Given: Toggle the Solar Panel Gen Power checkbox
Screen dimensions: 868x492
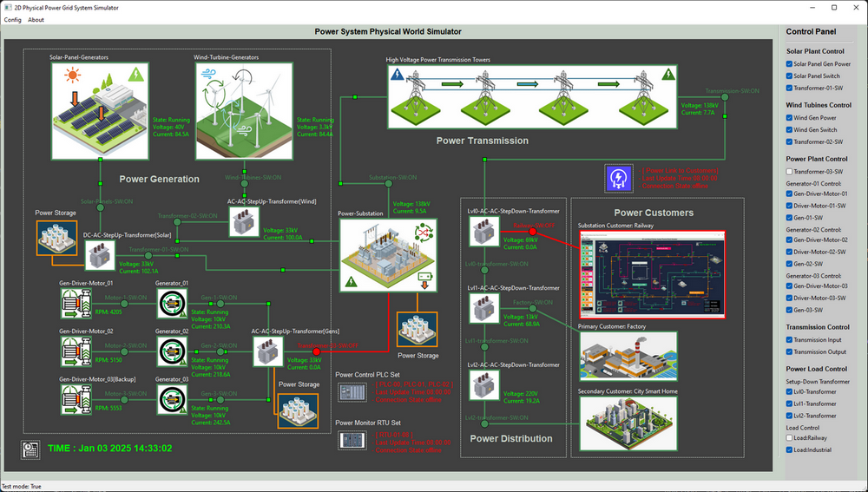Looking at the screenshot, I should tap(789, 63).
